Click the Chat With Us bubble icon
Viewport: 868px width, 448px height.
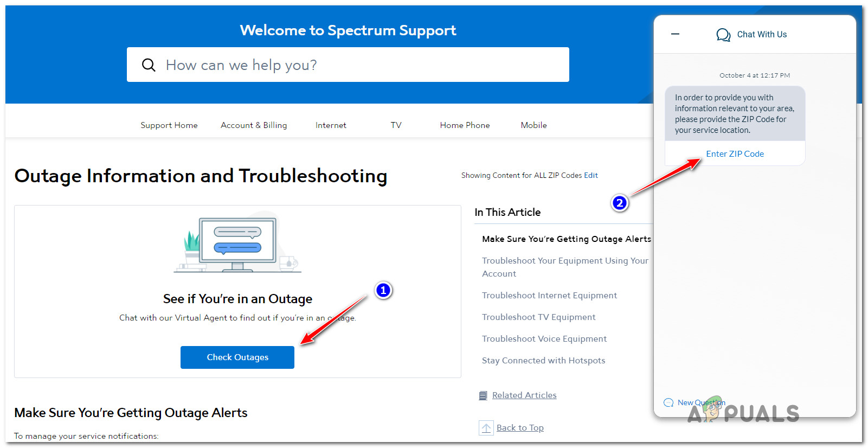(x=723, y=35)
